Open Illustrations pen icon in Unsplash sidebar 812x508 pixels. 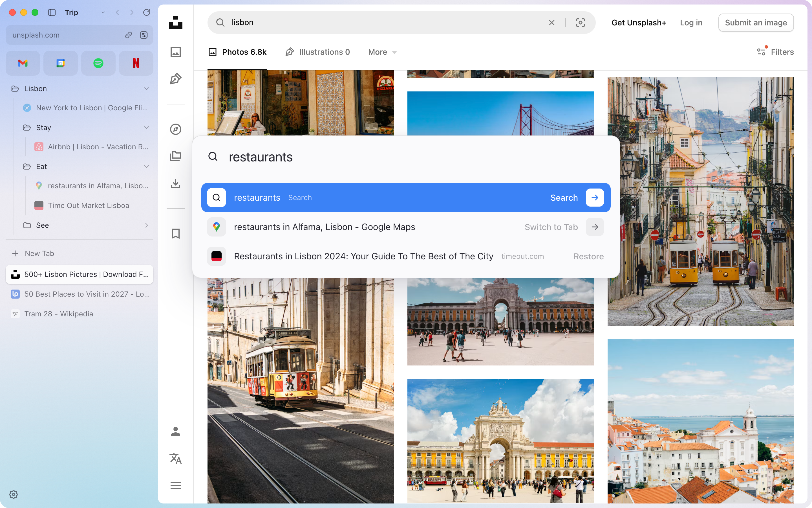[x=175, y=79]
